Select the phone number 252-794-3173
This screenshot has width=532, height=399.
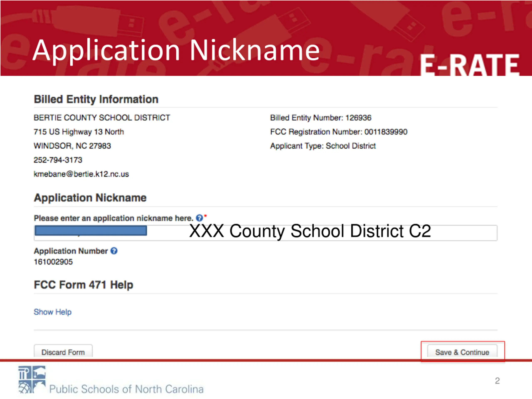click(58, 160)
